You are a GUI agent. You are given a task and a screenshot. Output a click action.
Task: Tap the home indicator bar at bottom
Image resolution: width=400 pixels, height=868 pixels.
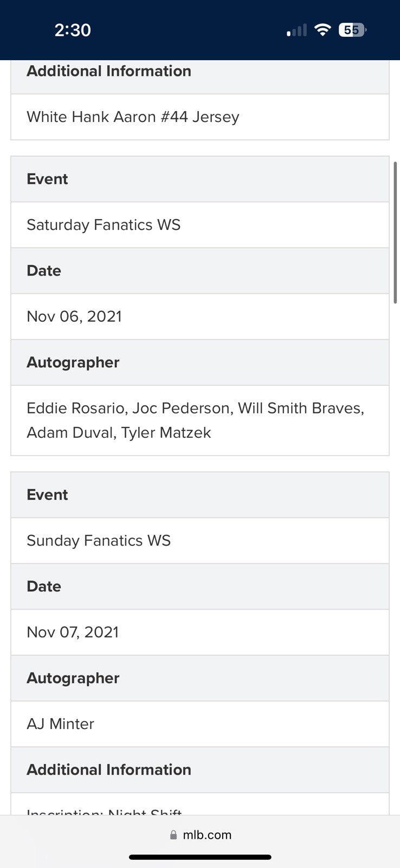point(200,858)
